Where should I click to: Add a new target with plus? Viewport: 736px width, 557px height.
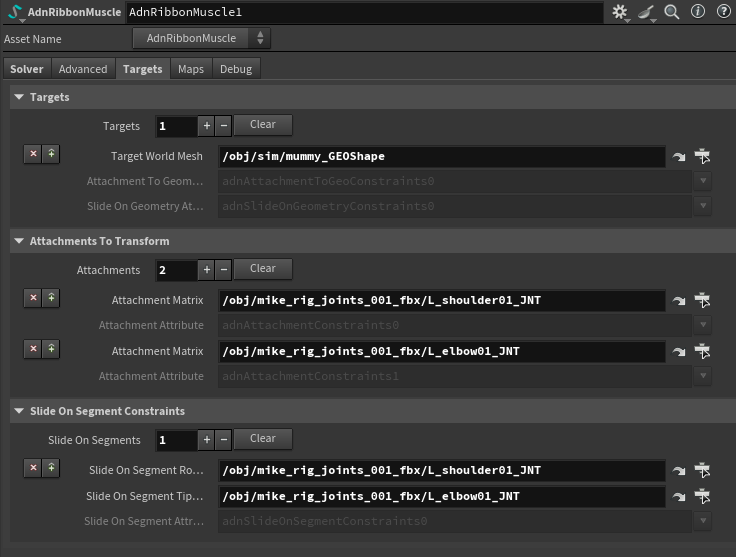[207, 126]
